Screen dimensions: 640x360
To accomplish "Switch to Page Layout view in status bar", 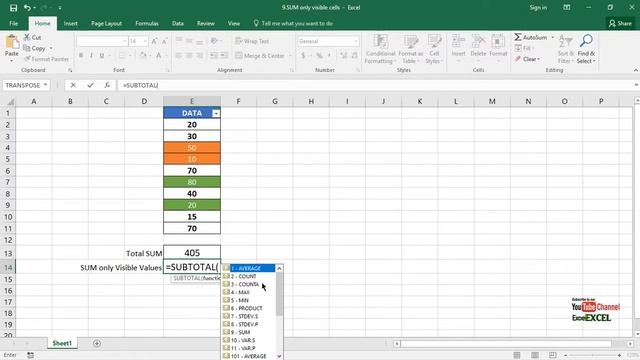I will coord(535,355).
